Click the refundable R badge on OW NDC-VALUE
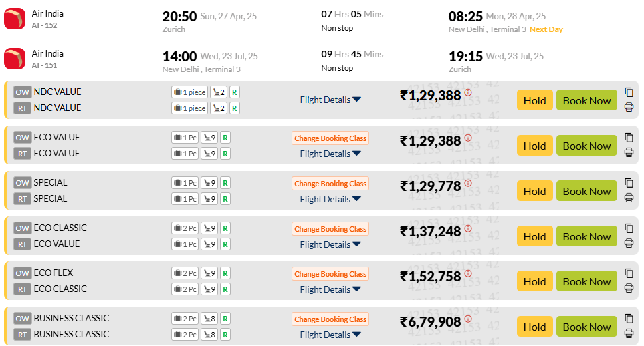The width and height of the screenshot is (644, 346). coord(235,92)
